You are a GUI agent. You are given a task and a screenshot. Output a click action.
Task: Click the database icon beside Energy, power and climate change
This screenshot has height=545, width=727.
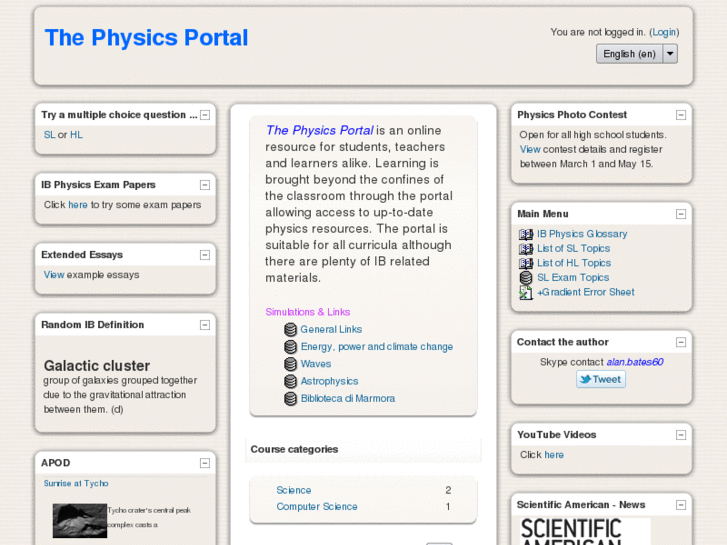pyautogui.click(x=290, y=346)
